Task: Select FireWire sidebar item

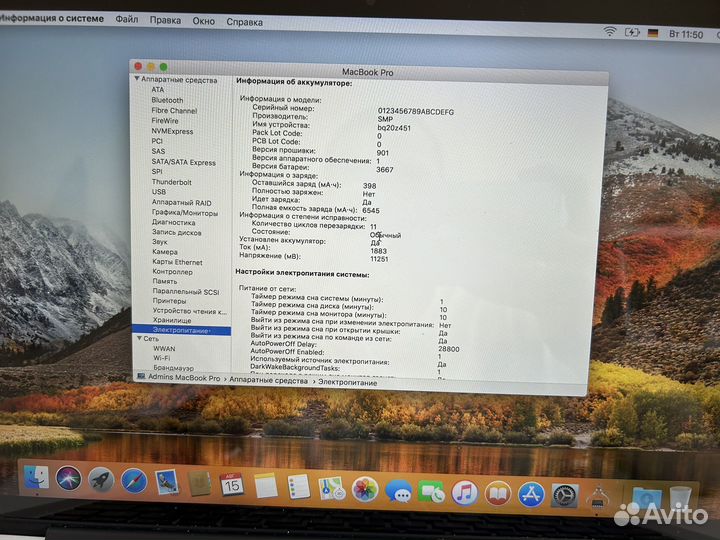Action: pos(165,121)
